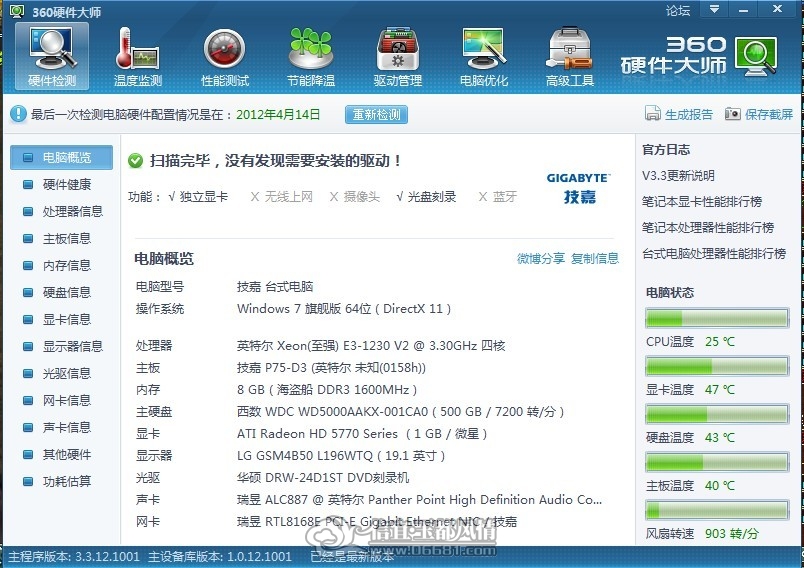Click monitor value LG GSM4B50 L196WTQ
804x568 pixels.
341,456
